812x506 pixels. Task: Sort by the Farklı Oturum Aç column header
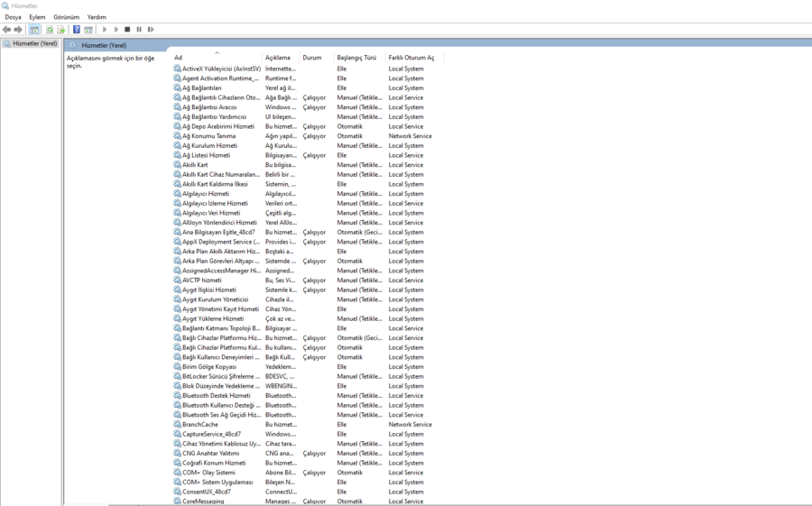pyautogui.click(x=414, y=58)
